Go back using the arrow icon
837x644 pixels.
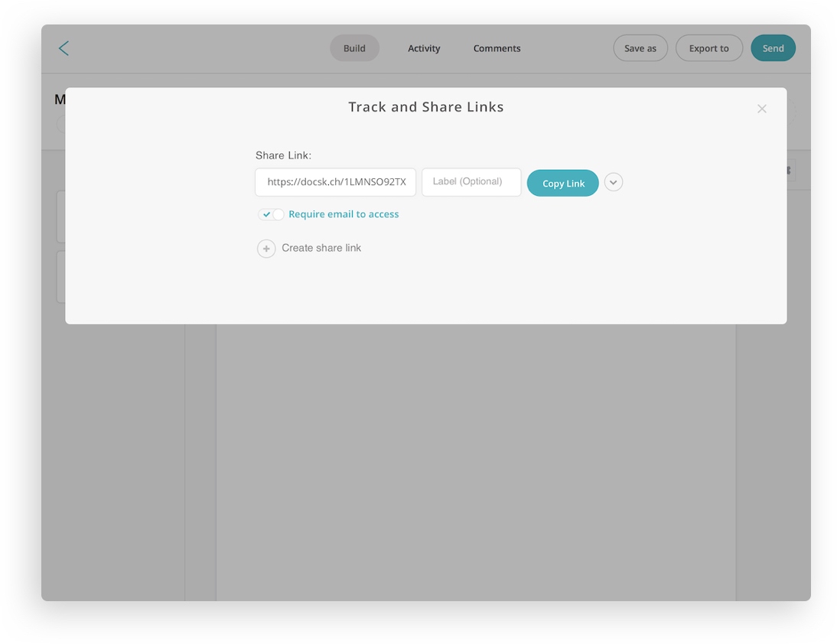click(x=64, y=48)
